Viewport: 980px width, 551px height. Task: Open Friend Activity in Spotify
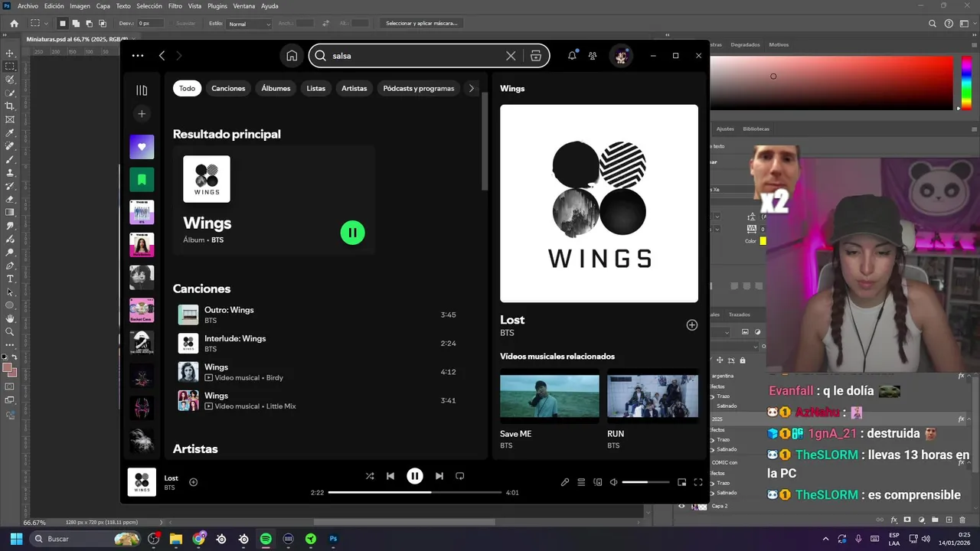(x=593, y=55)
